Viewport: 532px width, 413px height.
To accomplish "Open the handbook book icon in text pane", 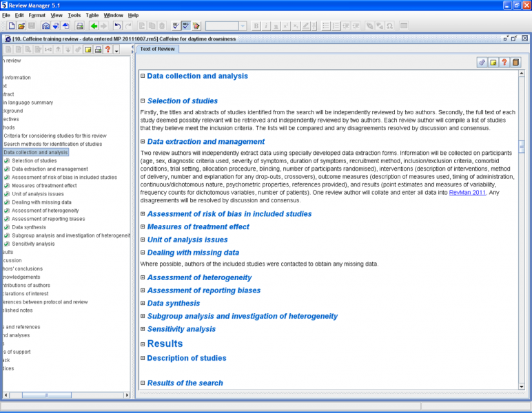I will (515, 63).
